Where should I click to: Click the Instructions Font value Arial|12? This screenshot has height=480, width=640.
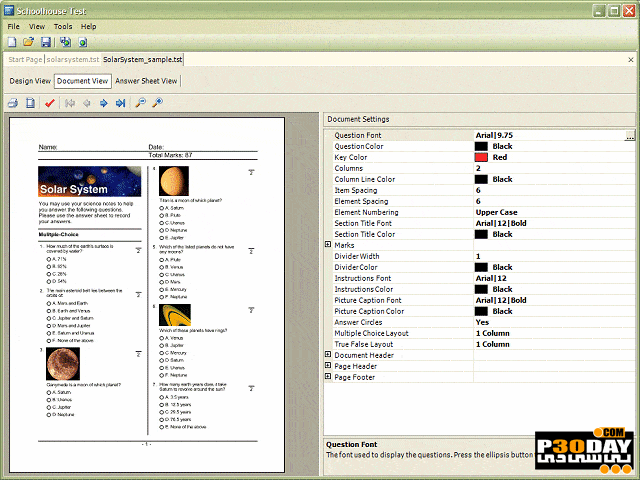[491, 278]
